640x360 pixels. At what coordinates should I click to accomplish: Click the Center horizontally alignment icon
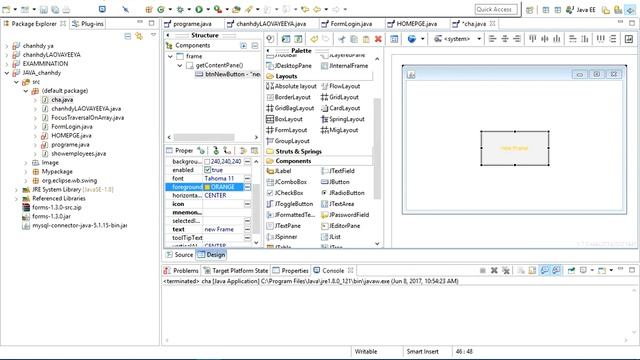coord(505,39)
